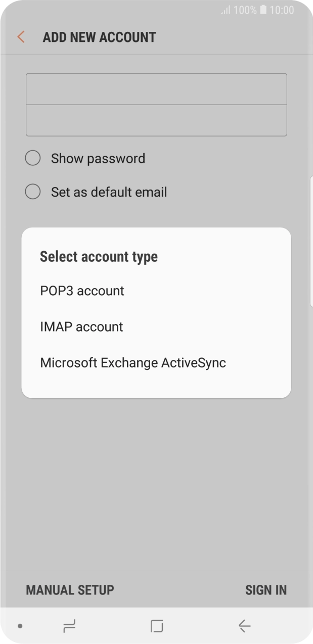Toggle the Show password radio button off
The height and width of the screenshot is (644, 313).
tap(32, 158)
